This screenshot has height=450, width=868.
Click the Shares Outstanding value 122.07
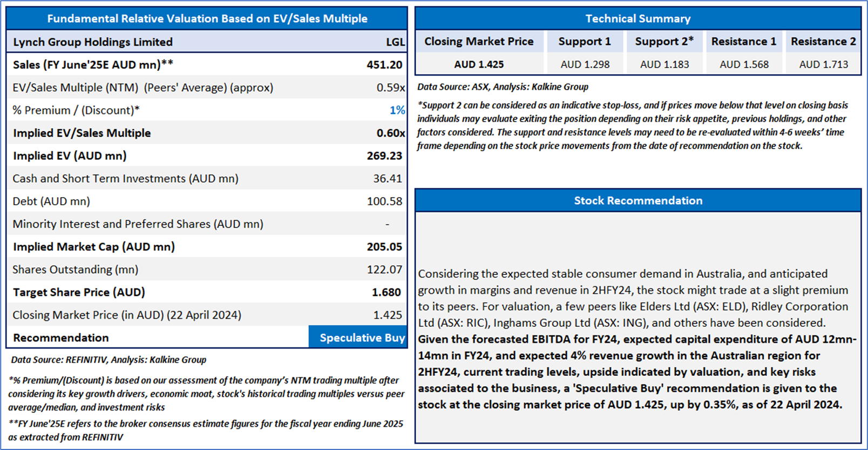coord(384,270)
